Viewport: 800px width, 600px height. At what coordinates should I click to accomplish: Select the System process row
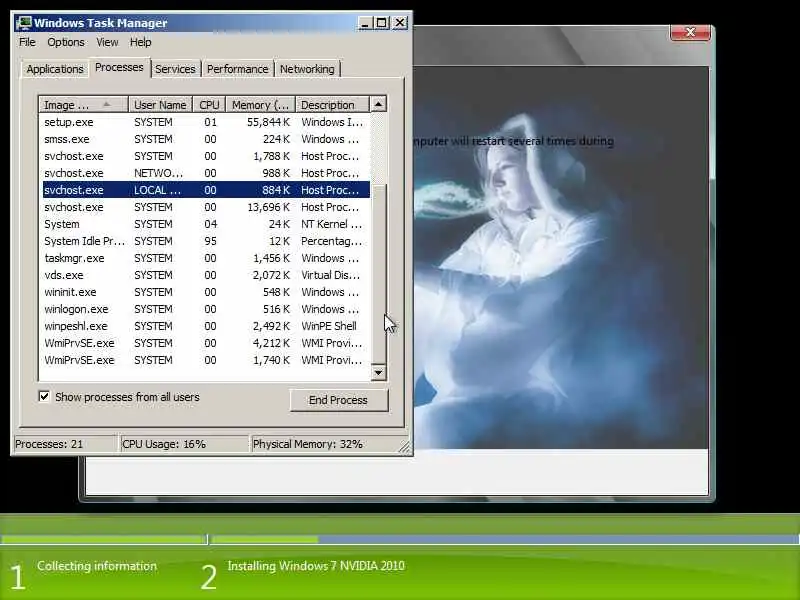[206, 224]
